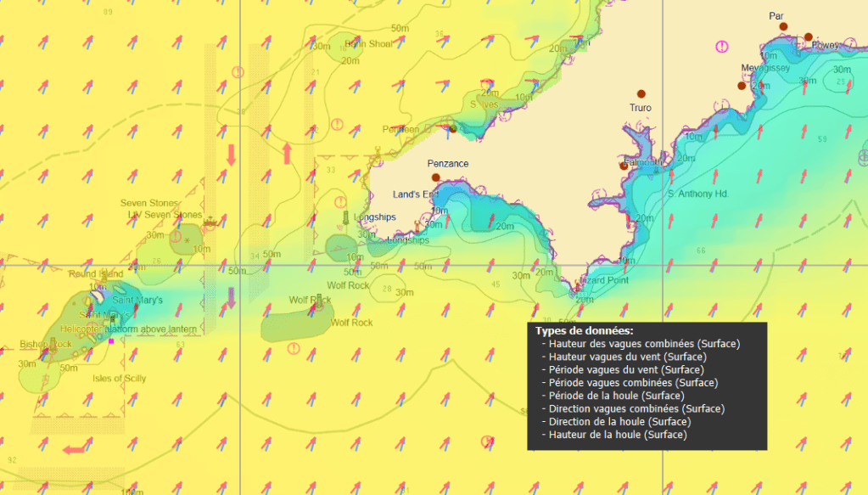The height and width of the screenshot is (495, 868).
Task: Click the Truro town marker dot
Action: click(641, 94)
